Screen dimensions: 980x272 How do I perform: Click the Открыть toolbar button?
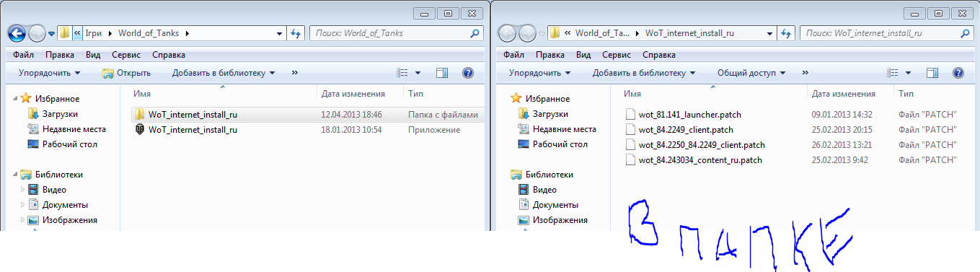[x=126, y=73]
